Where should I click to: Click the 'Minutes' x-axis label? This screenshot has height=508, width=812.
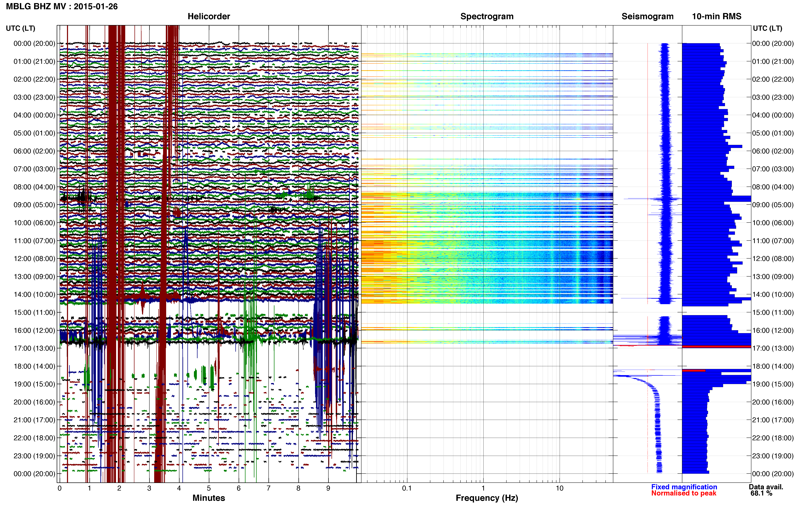pyautogui.click(x=208, y=498)
